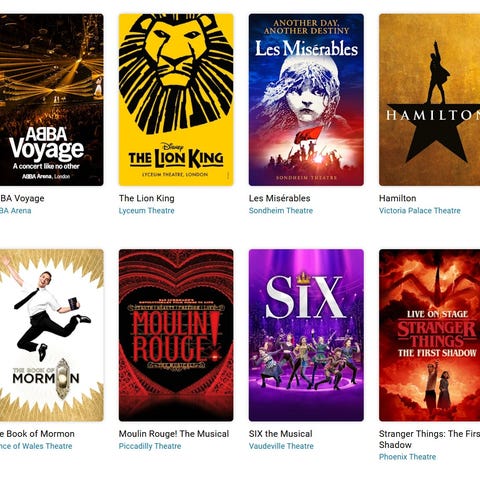The height and width of the screenshot is (480, 480).
Task: Click the Stranger Things First Shadow poster
Action: pos(429,335)
